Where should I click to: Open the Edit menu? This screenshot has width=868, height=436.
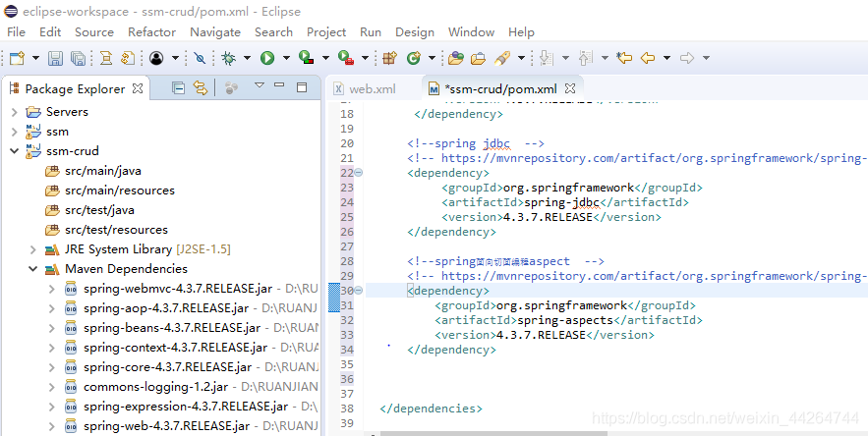click(x=50, y=32)
